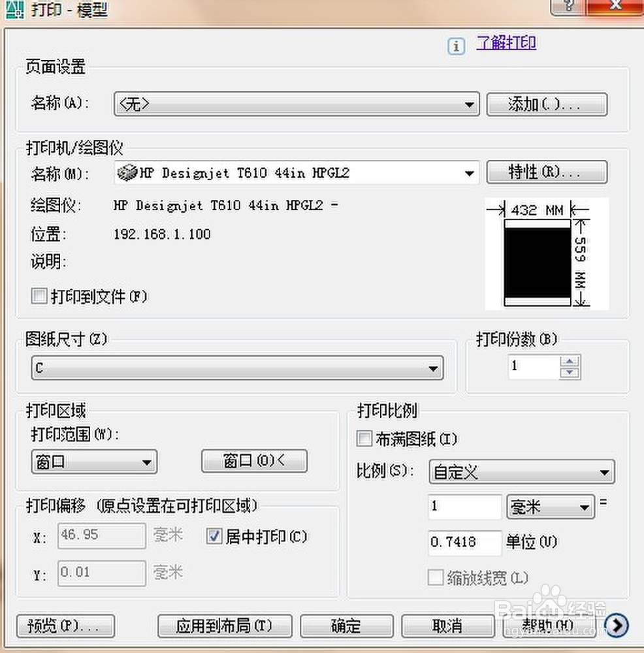Click the 绘图仪 HP Designjet T610 text
The width and height of the screenshot is (644, 653).
[x=225, y=205]
